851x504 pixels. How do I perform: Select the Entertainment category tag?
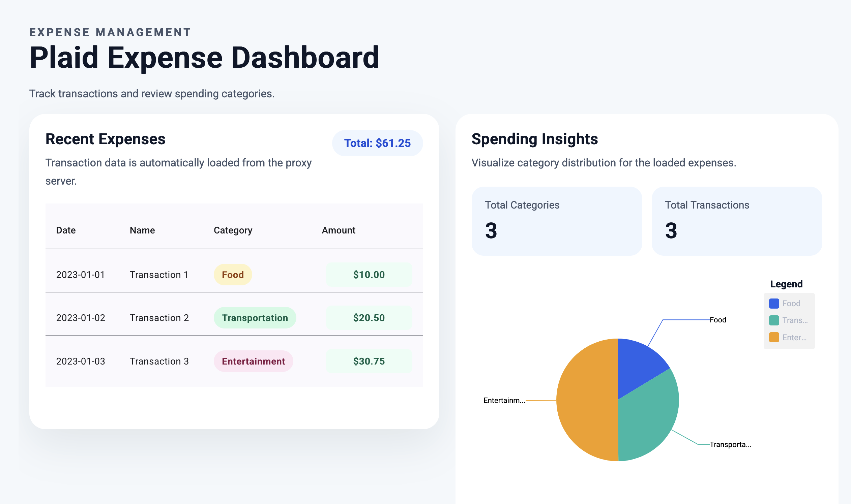[x=253, y=361]
